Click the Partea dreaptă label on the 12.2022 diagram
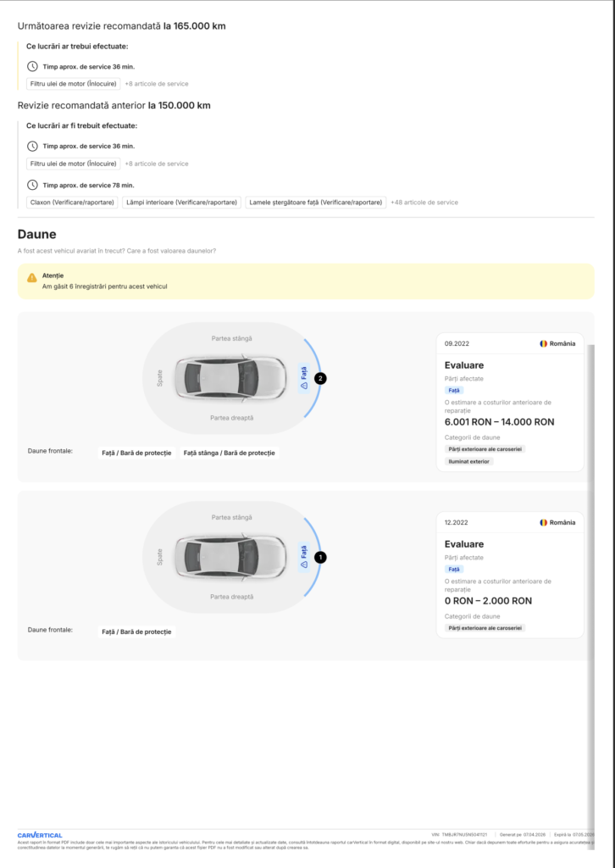Viewport: 615px width, 868px height. tap(232, 597)
